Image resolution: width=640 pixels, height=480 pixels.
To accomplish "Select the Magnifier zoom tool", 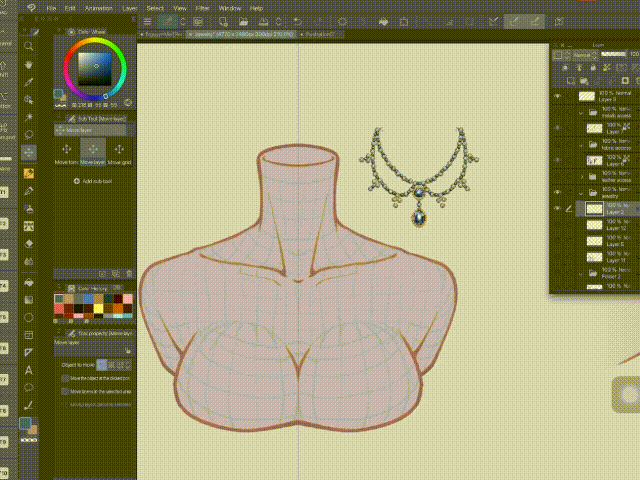I will (29, 45).
